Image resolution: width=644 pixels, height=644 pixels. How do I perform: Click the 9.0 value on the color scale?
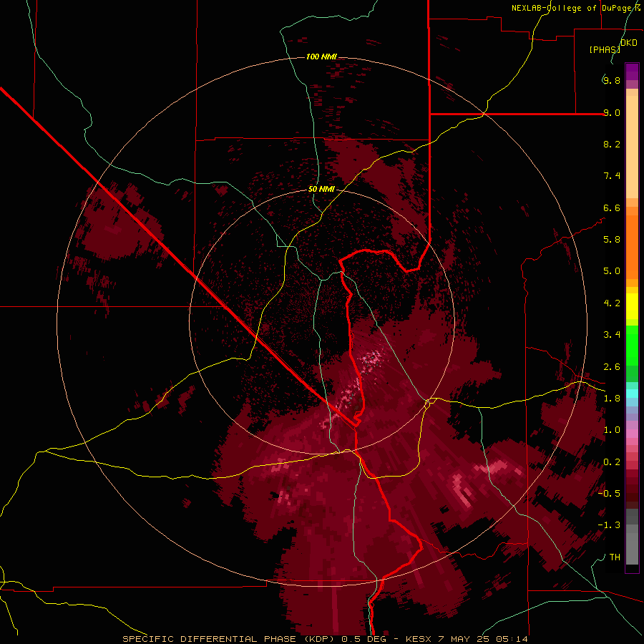click(611, 112)
